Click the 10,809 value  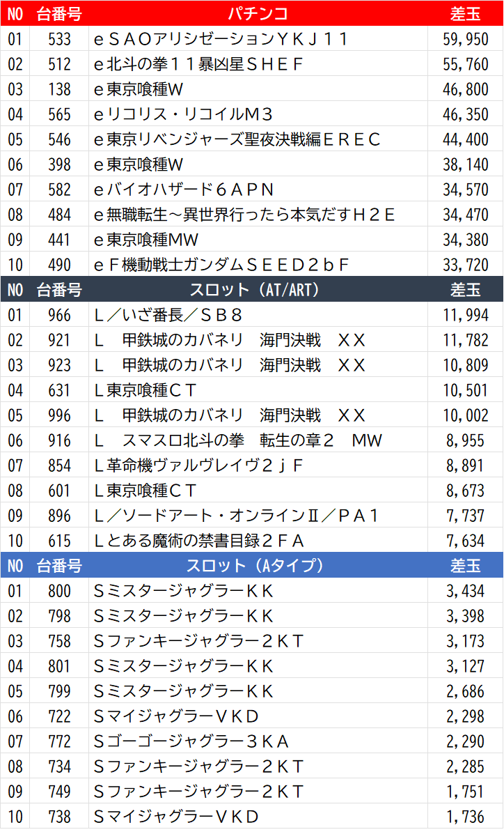tap(465, 365)
